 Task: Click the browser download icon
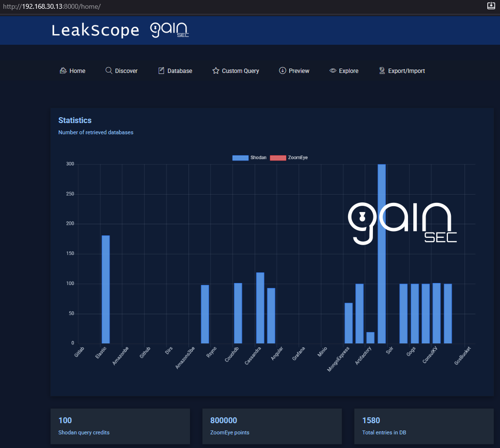491,6
